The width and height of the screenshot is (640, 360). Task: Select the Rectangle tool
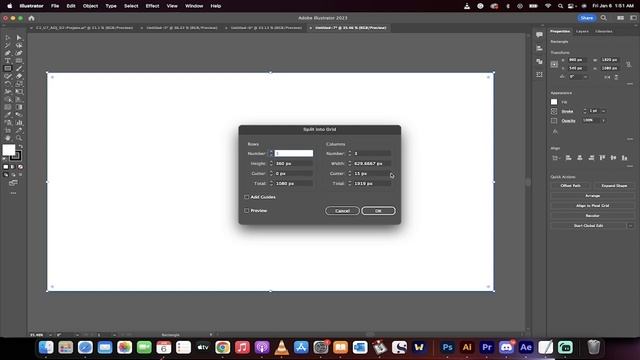pyautogui.click(x=8, y=69)
